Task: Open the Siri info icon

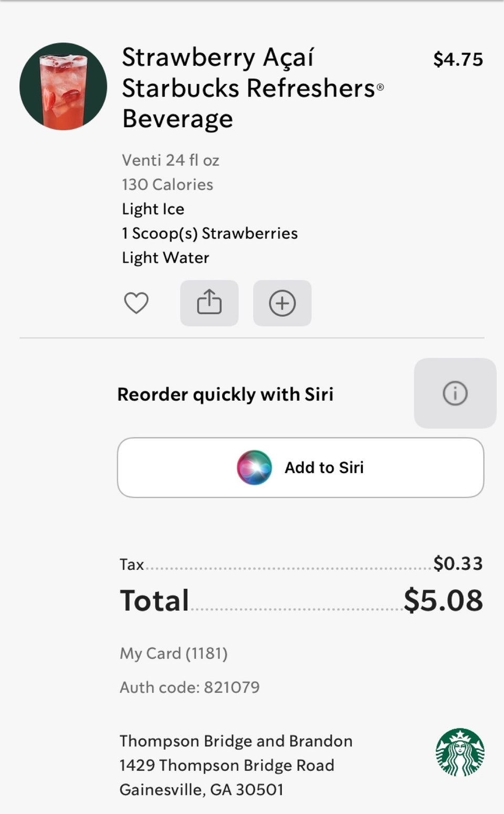Action: (455, 393)
